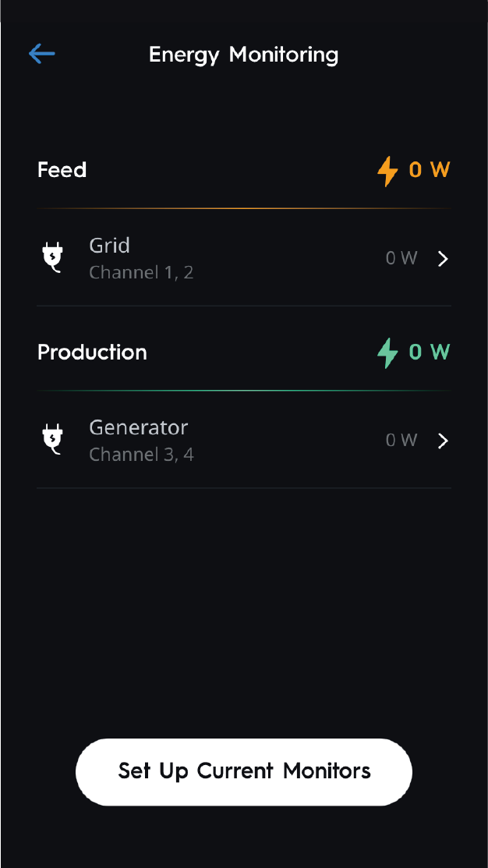488x868 pixels.
Task: Tap the orange Feed lightning bolt
Action: coord(387,171)
